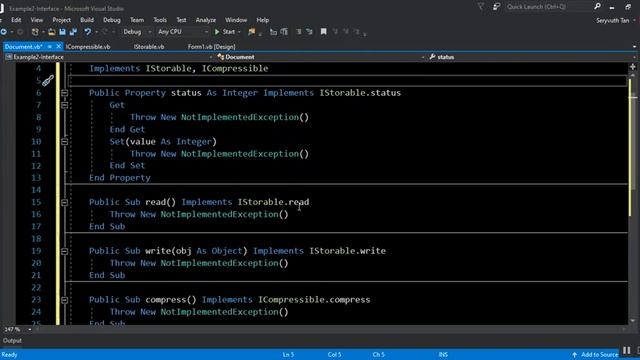Click the open file folder icon

pos(51,31)
